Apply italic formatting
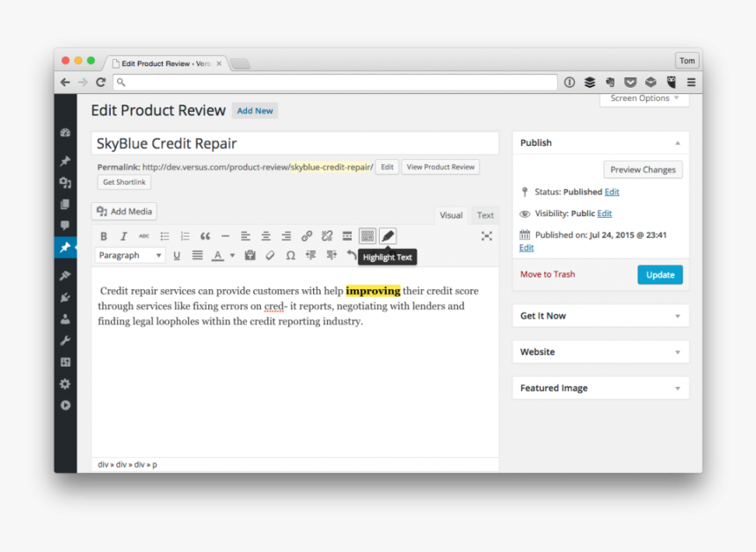The image size is (756, 552). [123, 236]
